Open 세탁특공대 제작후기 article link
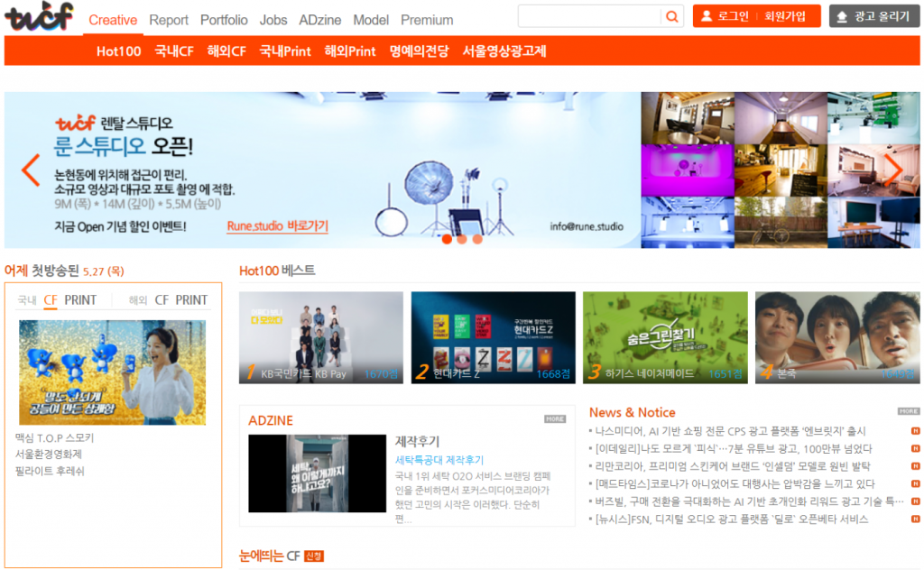 click(x=439, y=460)
